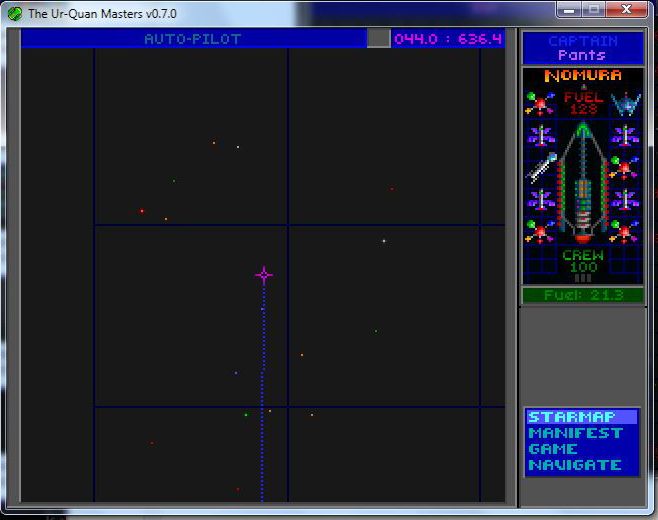Click the red star at the bottom of the map
Image resolution: width=658 pixels, height=520 pixels.
238,489
